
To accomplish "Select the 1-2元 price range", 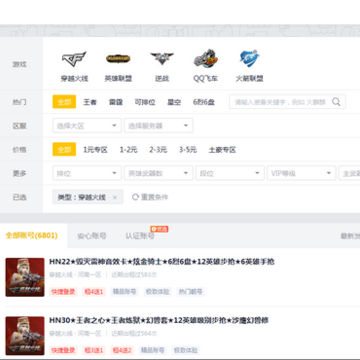I will click(x=128, y=150).
